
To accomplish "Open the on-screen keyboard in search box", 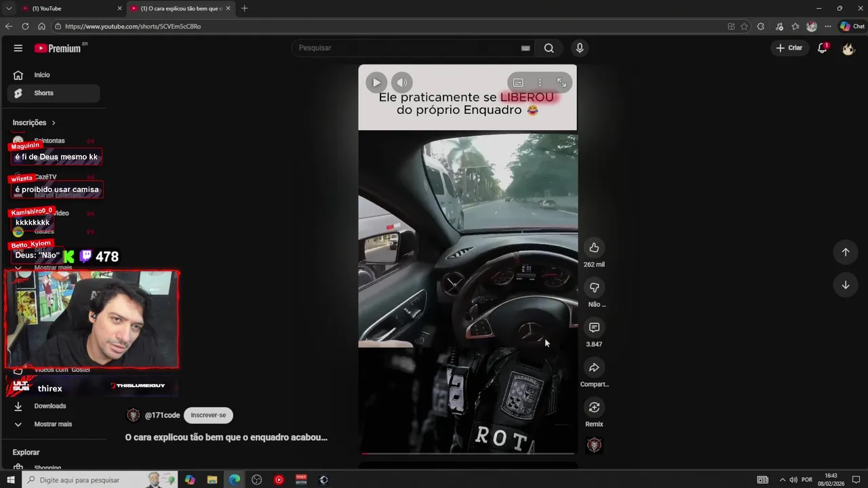I will pos(525,48).
